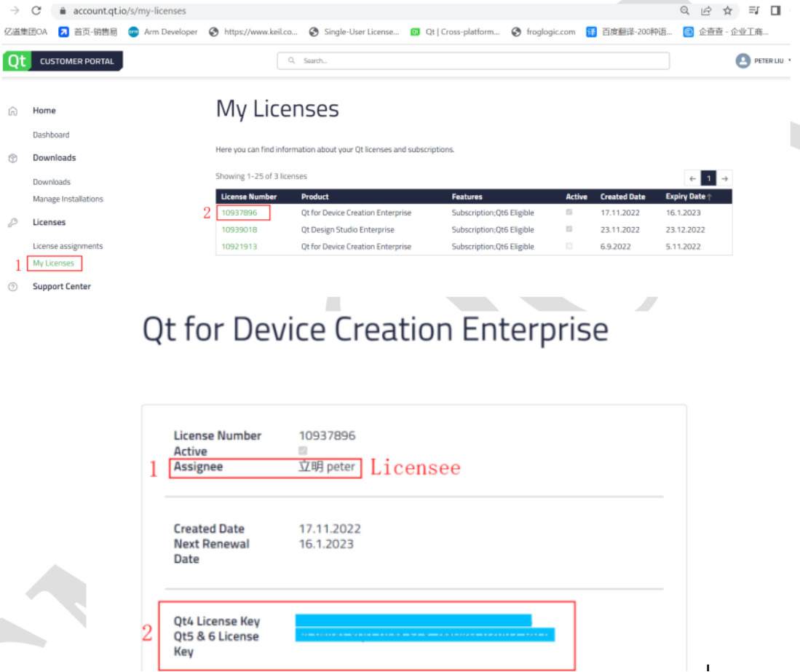Click the share icon in the address bar
800x672 pixels.
click(706, 11)
